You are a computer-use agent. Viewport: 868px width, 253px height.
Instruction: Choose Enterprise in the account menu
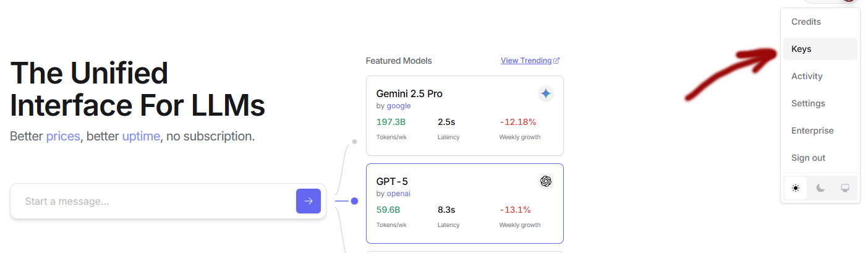(x=812, y=131)
